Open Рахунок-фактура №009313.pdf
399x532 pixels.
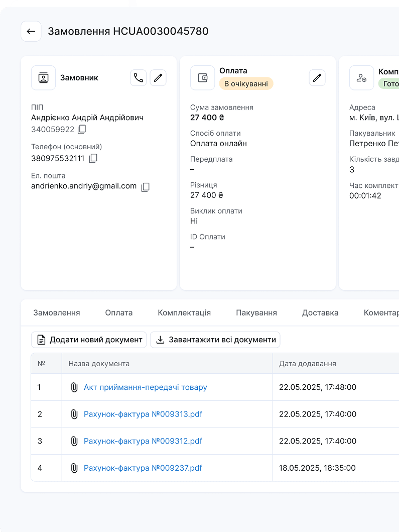point(143,414)
